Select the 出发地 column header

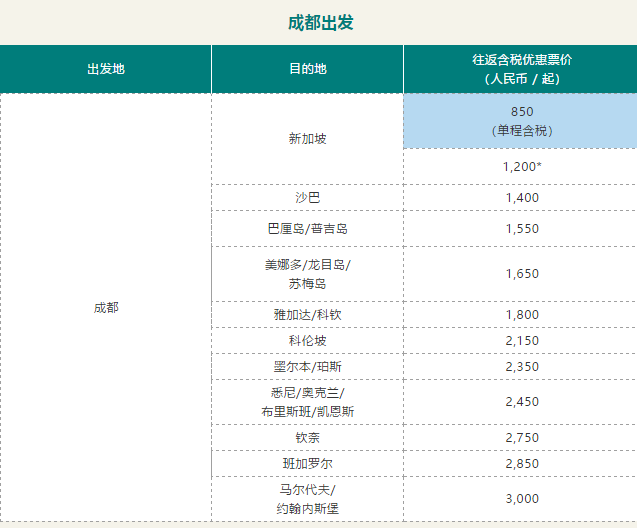pos(106,69)
